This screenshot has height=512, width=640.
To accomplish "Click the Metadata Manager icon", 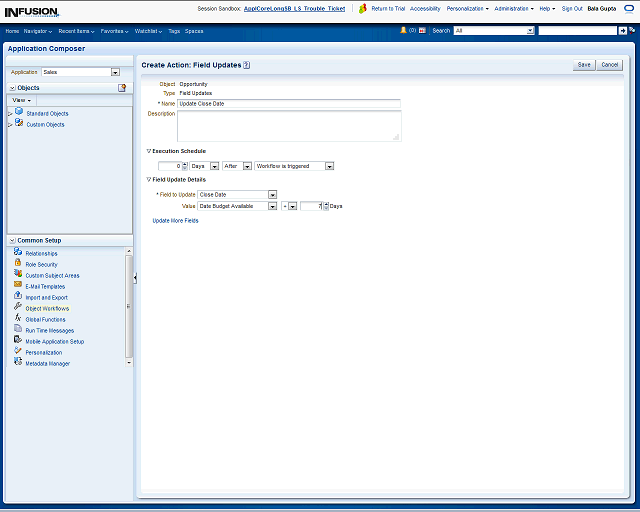I will click(18, 363).
